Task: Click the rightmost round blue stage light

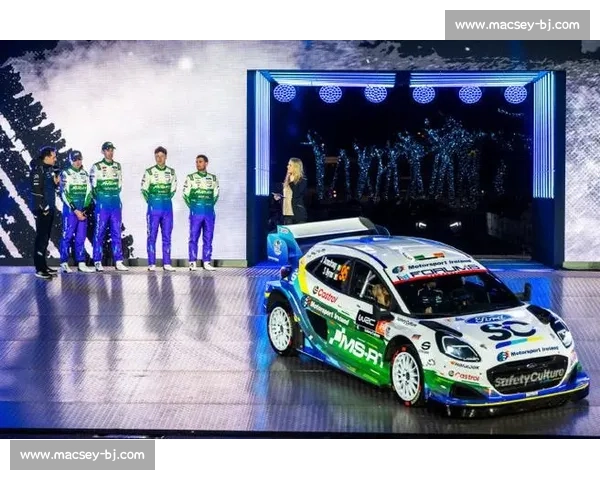Action: (515, 94)
